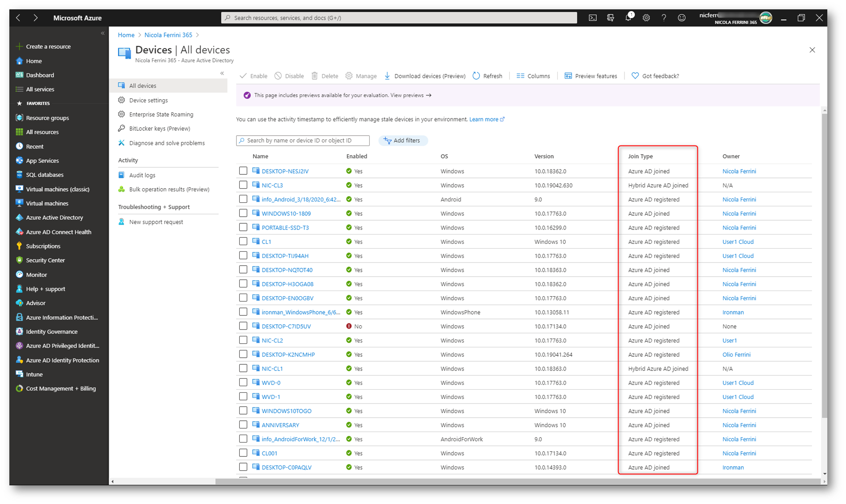Screen dimensions: 846x504
Task: Click Enable in the devices toolbar
Action: [x=254, y=76]
